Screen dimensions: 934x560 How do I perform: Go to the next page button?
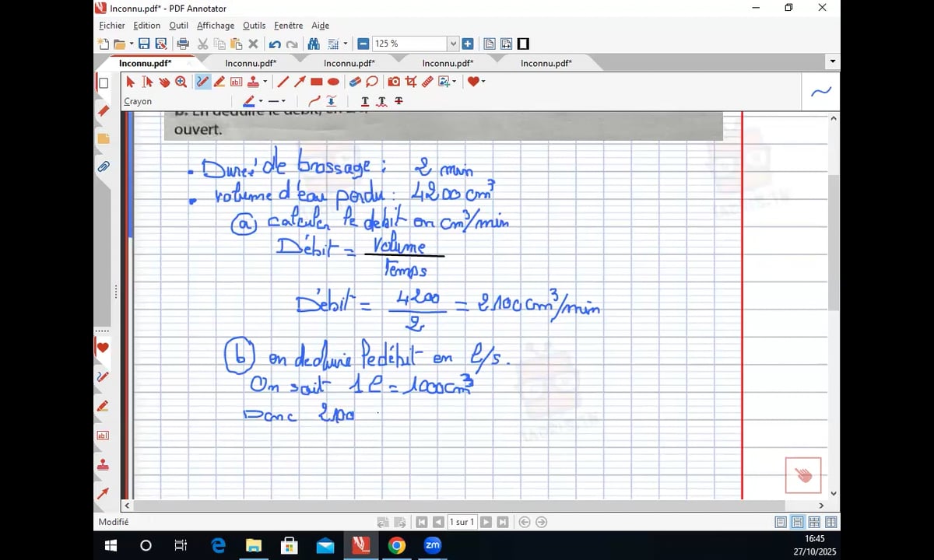click(486, 522)
